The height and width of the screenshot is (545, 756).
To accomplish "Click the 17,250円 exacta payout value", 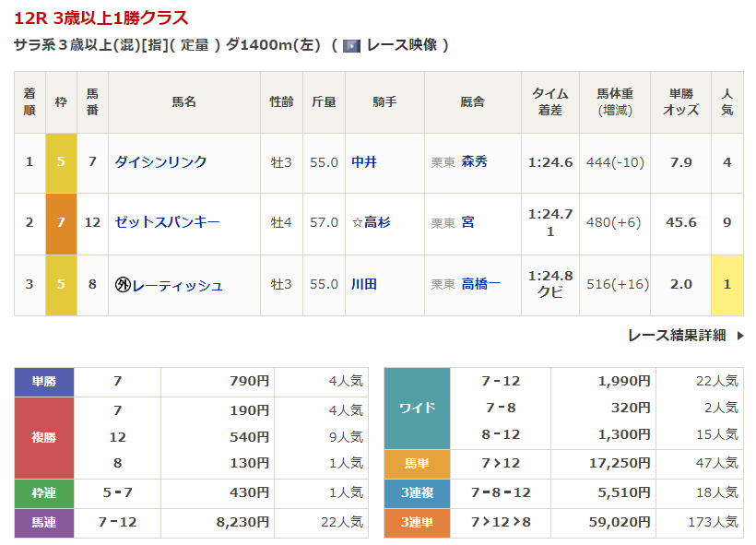I will 620,464.
